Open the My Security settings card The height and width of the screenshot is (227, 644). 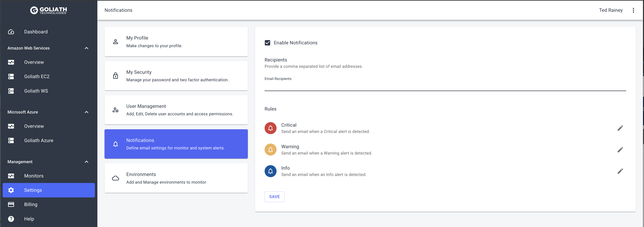(x=176, y=76)
